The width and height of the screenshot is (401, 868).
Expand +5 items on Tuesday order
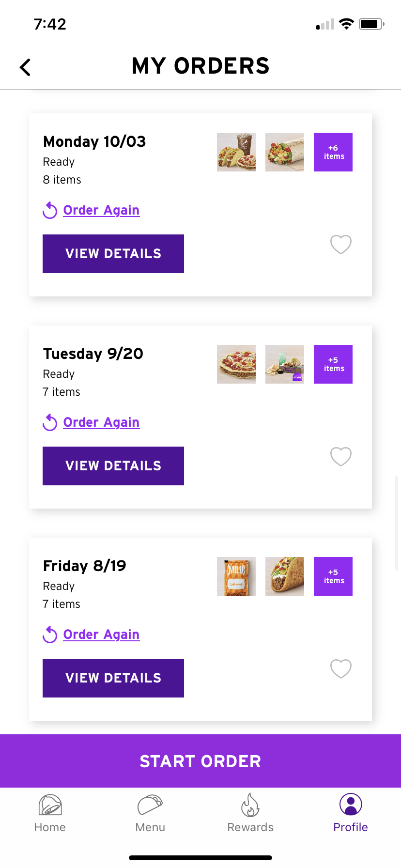(x=333, y=364)
